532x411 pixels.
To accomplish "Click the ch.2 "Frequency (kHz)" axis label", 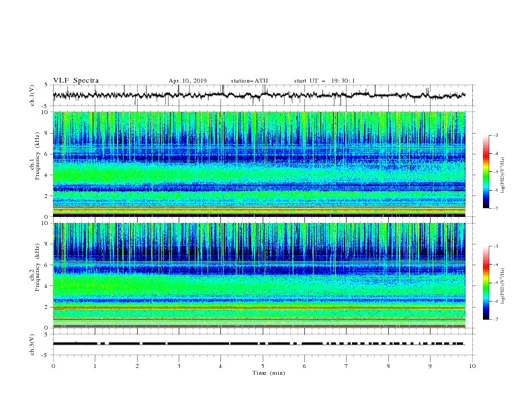I will [37, 267].
